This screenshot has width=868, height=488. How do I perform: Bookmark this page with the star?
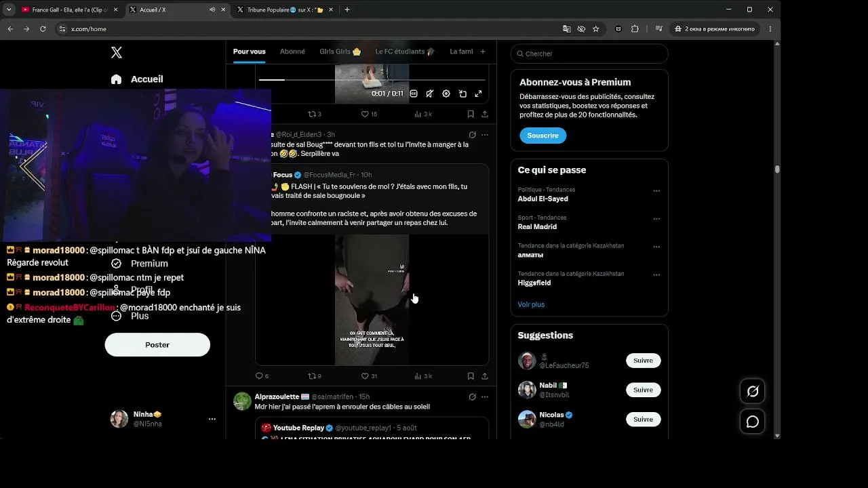(x=596, y=29)
